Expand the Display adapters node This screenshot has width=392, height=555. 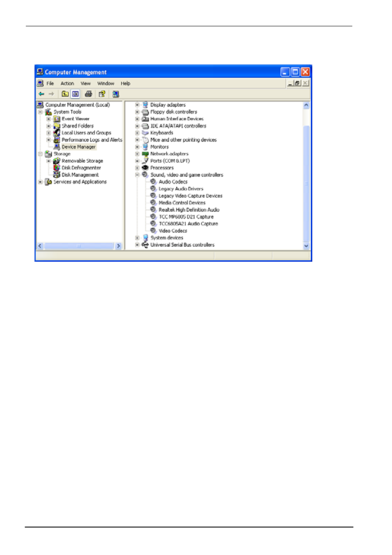[x=137, y=105]
